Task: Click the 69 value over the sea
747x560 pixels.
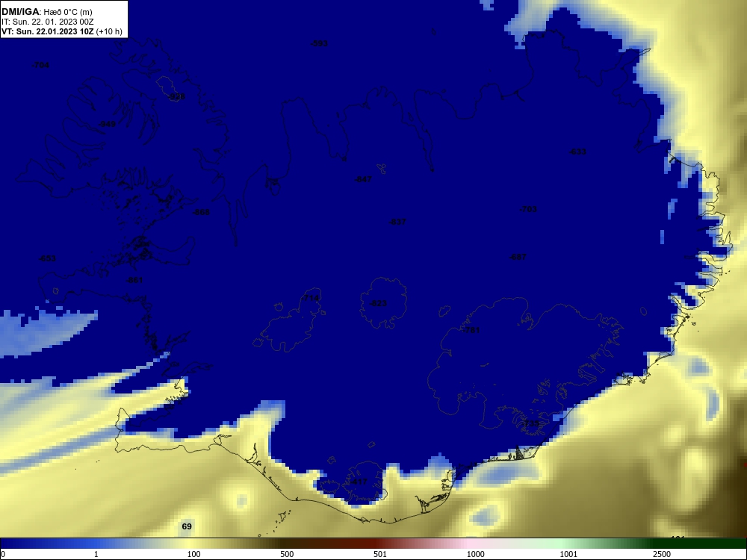Action: [187, 526]
